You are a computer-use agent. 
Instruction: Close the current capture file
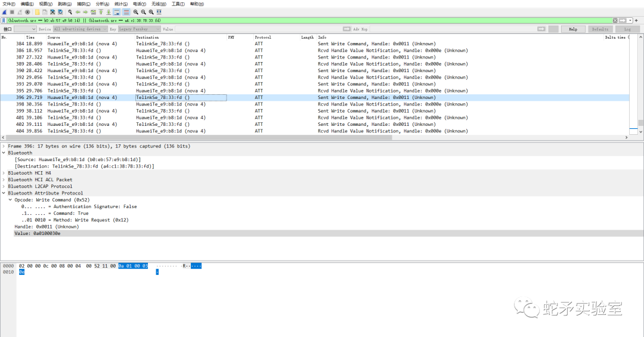point(52,13)
